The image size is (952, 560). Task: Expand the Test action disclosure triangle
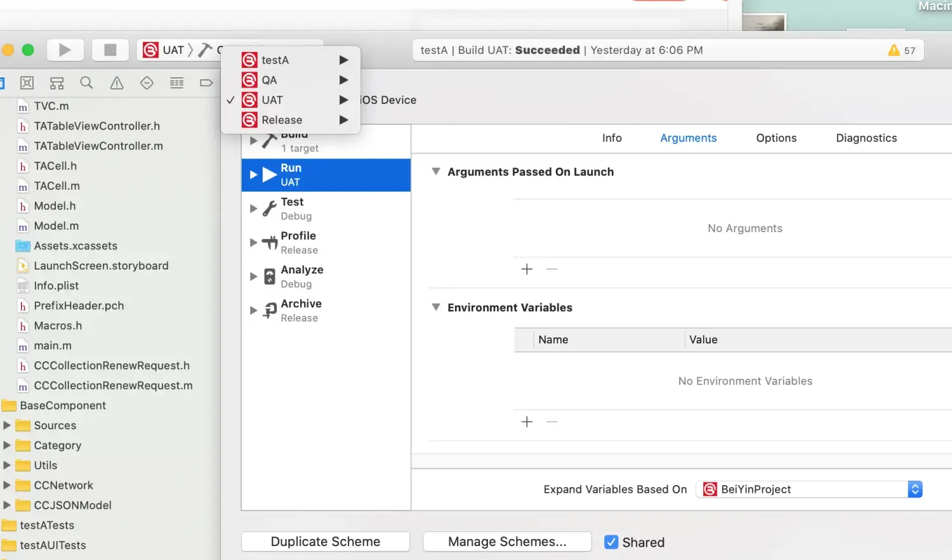[x=253, y=208]
